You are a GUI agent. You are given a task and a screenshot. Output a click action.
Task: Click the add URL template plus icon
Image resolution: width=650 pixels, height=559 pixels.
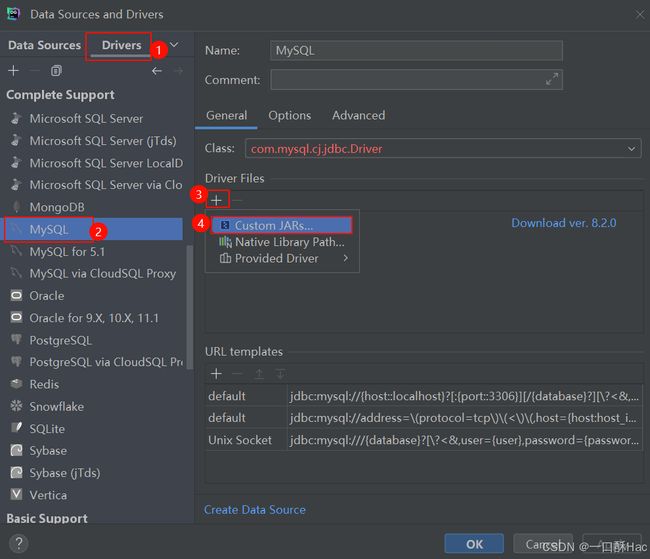216,374
